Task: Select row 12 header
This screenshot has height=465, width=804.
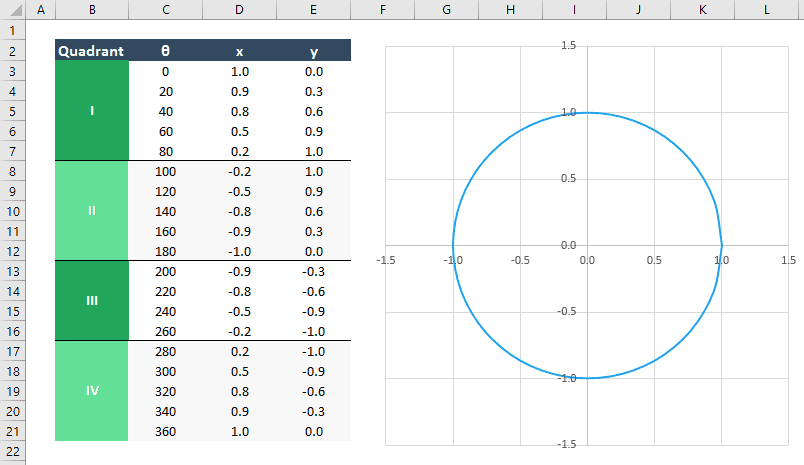Action: (x=13, y=252)
